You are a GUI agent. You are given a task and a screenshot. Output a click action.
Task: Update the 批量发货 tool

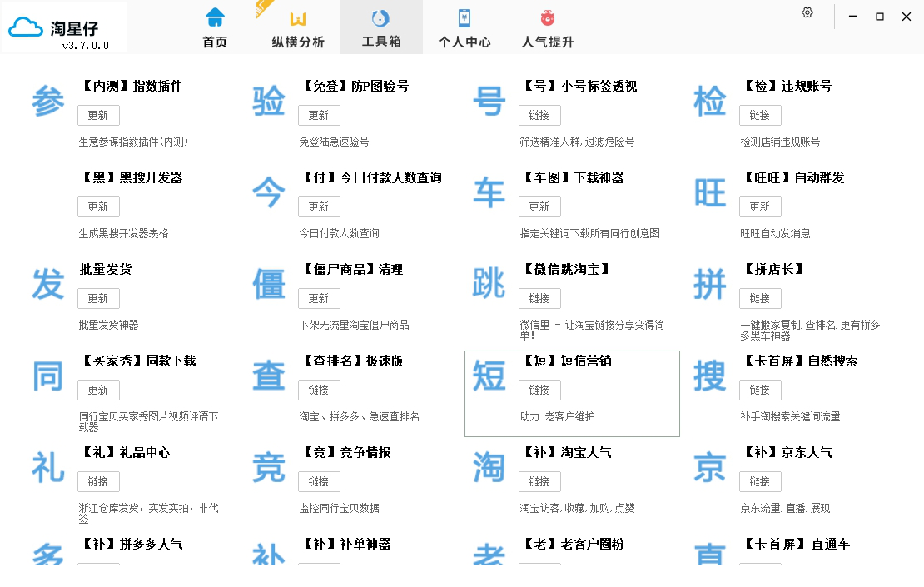click(x=98, y=299)
